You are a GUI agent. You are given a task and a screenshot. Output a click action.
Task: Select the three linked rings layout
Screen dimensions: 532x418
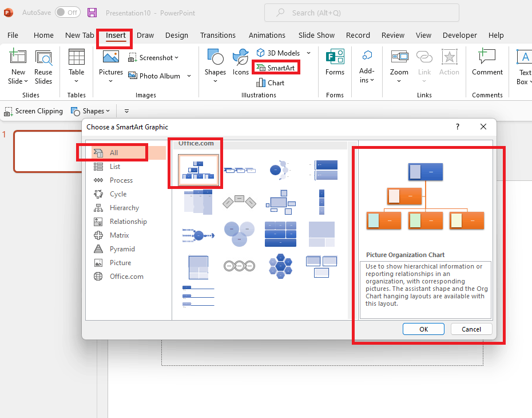pos(239,266)
